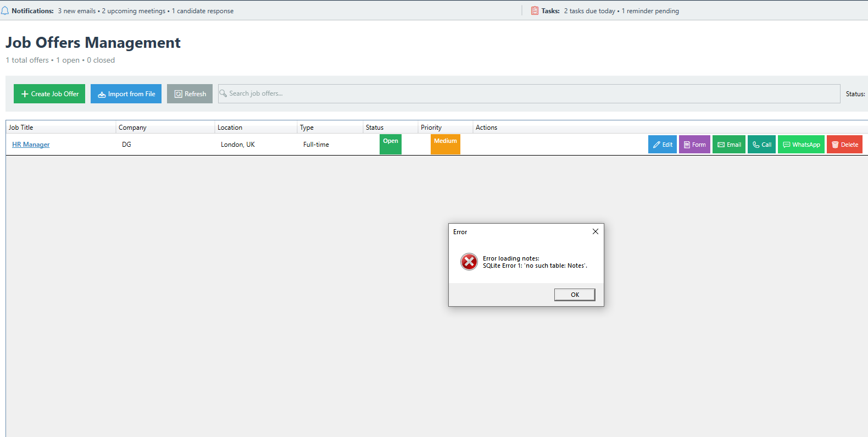Focus the Search job offers field
868x437 pixels.
527,93
